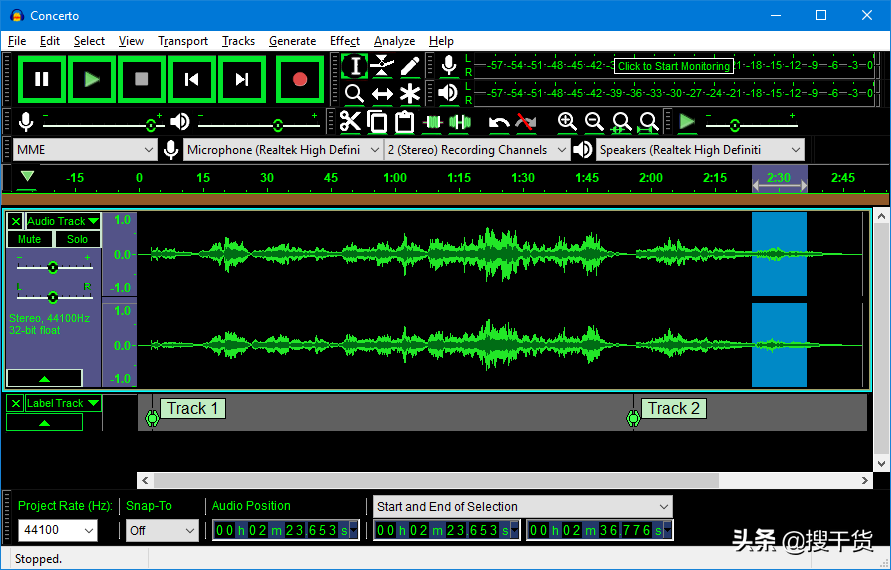Skip to Start of the project
The width and height of the screenshot is (891, 570).
(191, 79)
